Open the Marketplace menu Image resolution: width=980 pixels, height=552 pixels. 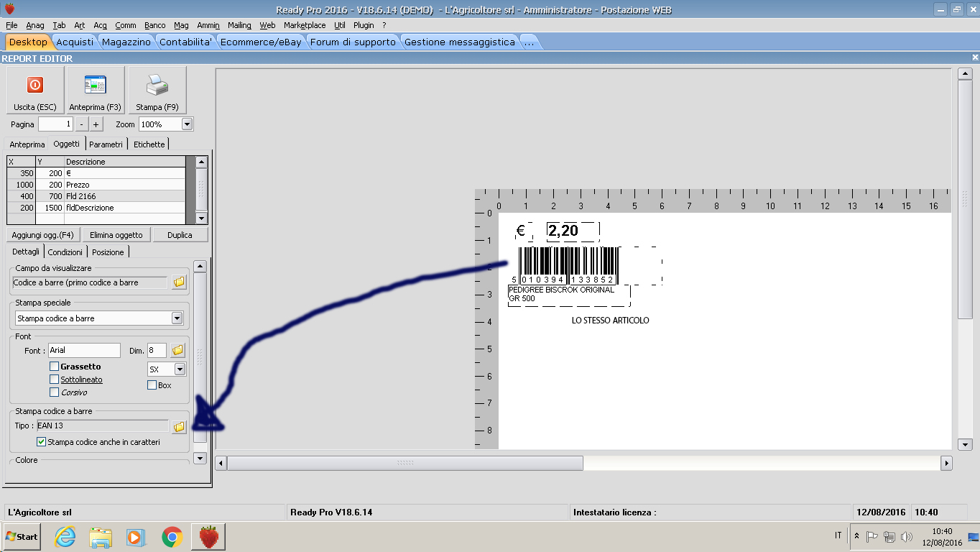(x=305, y=25)
